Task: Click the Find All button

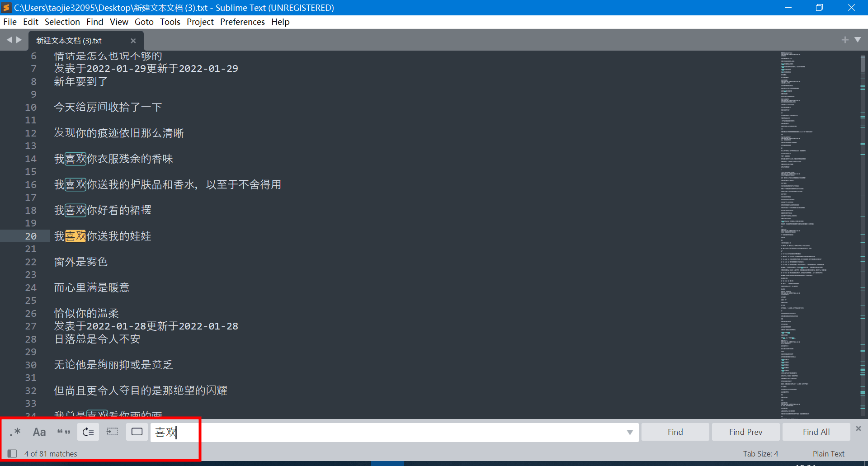Action: [816, 432]
